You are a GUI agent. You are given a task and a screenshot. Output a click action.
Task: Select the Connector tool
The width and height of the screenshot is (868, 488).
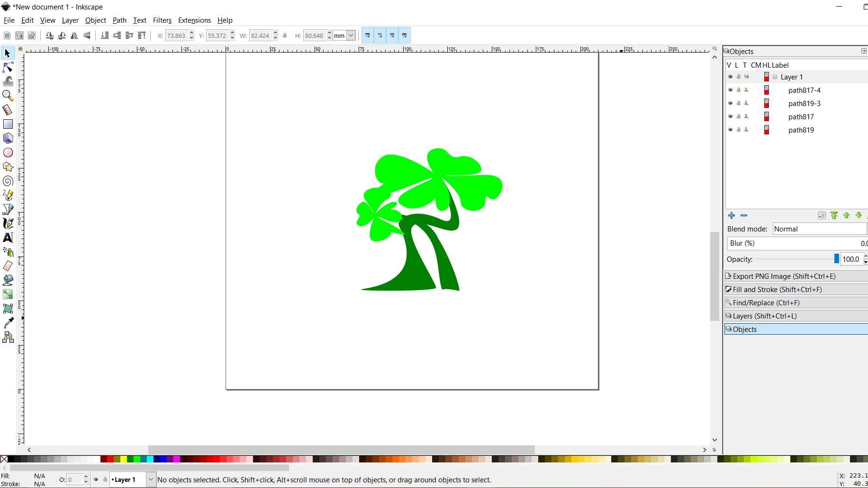8,337
